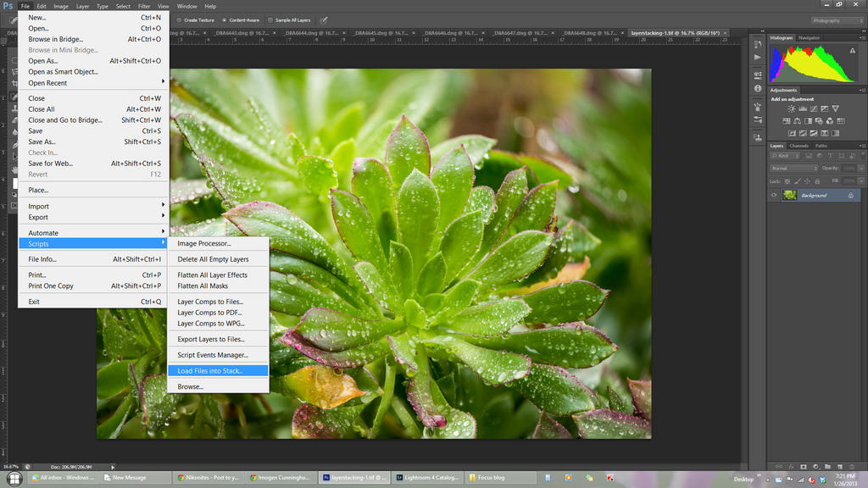This screenshot has width=868, height=488.
Task: Switch to the Channels tab
Action: (799, 146)
